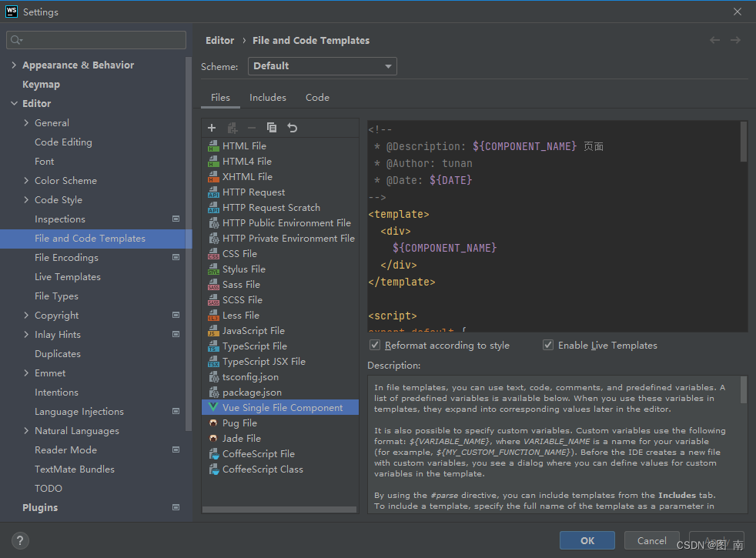Expand Appearance & Behavior section

14,65
